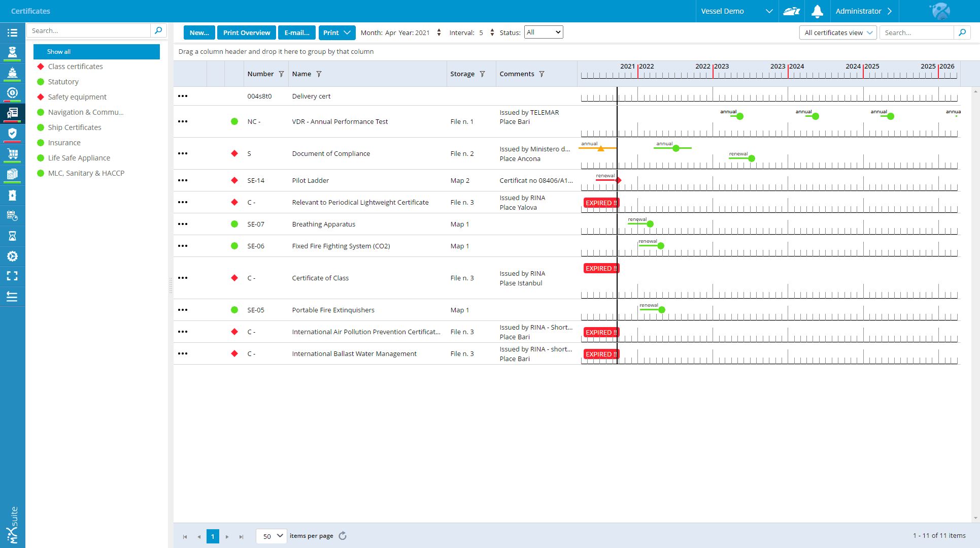Click the hourglass icon in sidebar
980x548 pixels.
click(x=12, y=236)
